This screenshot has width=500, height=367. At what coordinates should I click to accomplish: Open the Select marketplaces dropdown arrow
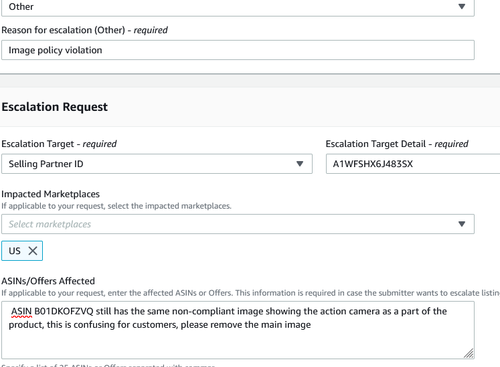(462, 224)
